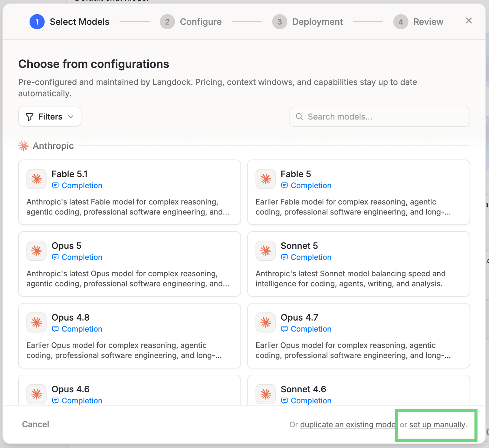Click the chat icon under Fable 5
The width and height of the screenshot is (489, 448).
tap(284, 185)
